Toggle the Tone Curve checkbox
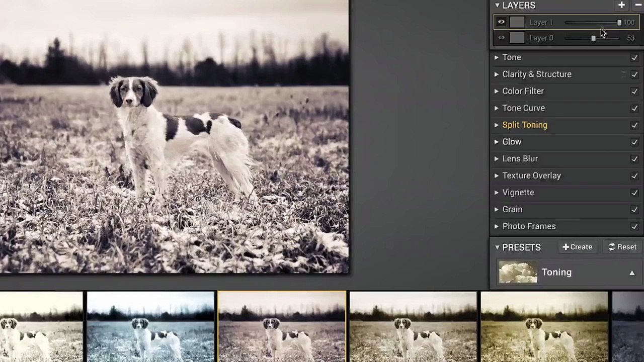This screenshot has width=644, height=362. coord(634,108)
